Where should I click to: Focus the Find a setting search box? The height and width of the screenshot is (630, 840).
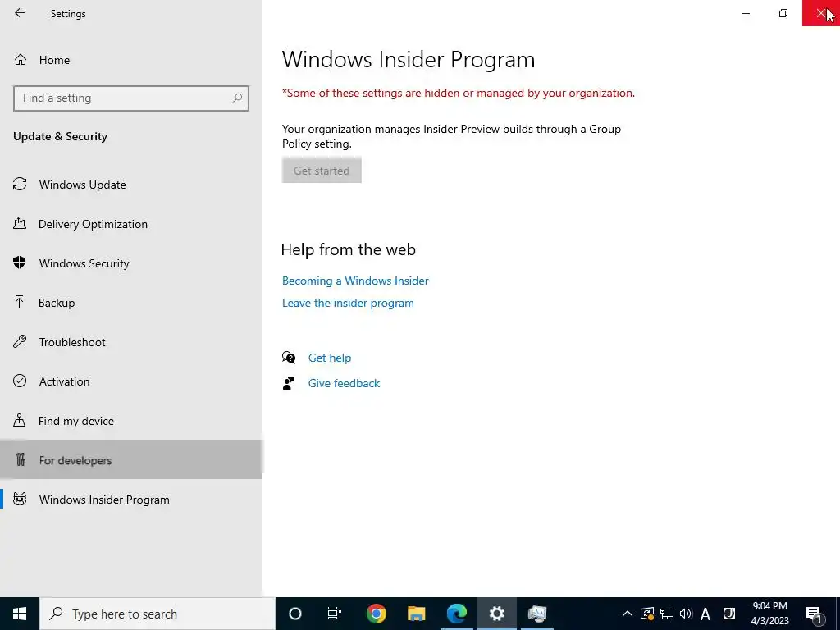point(131,98)
